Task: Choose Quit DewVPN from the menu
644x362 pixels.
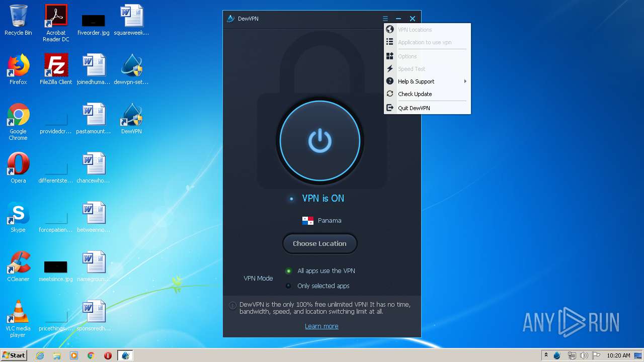Action: [427, 108]
